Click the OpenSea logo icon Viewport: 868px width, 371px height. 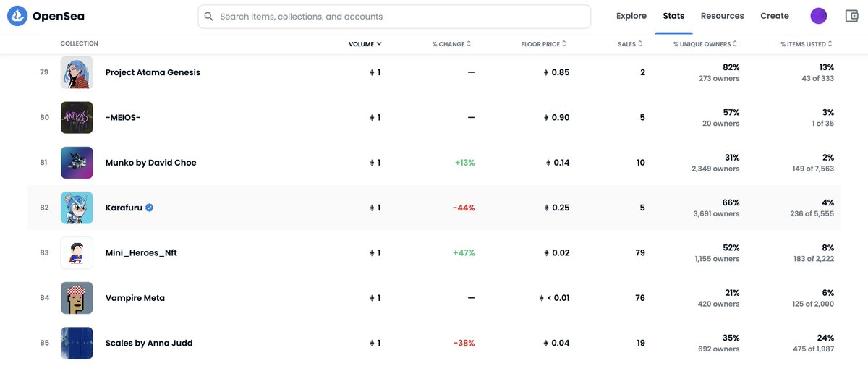(x=17, y=16)
